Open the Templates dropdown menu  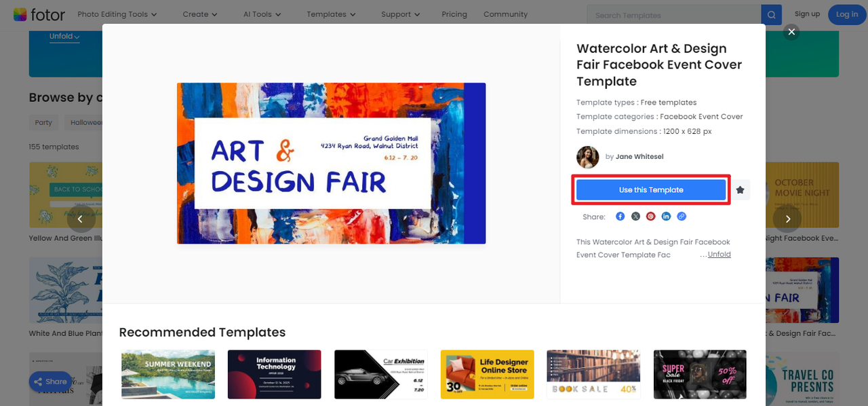331,14
